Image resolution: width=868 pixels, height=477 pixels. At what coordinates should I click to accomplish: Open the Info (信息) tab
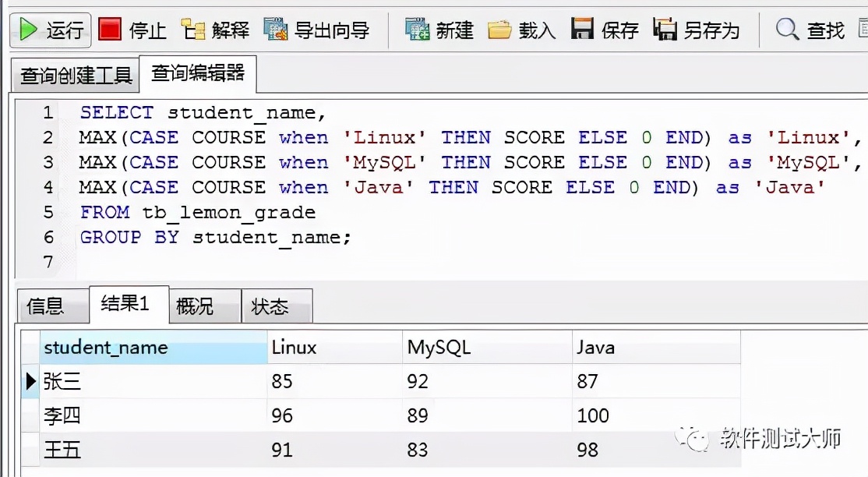pos(45,306)
